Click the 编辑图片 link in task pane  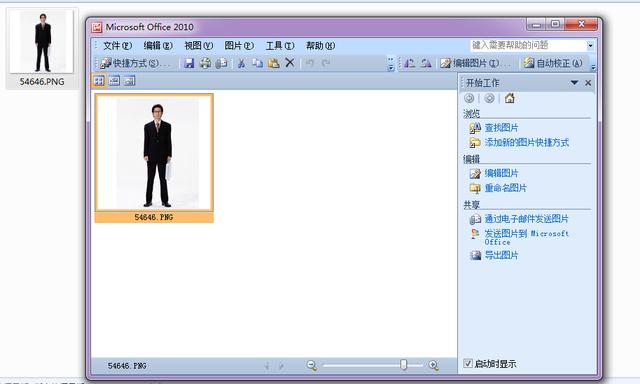point(501,173)
